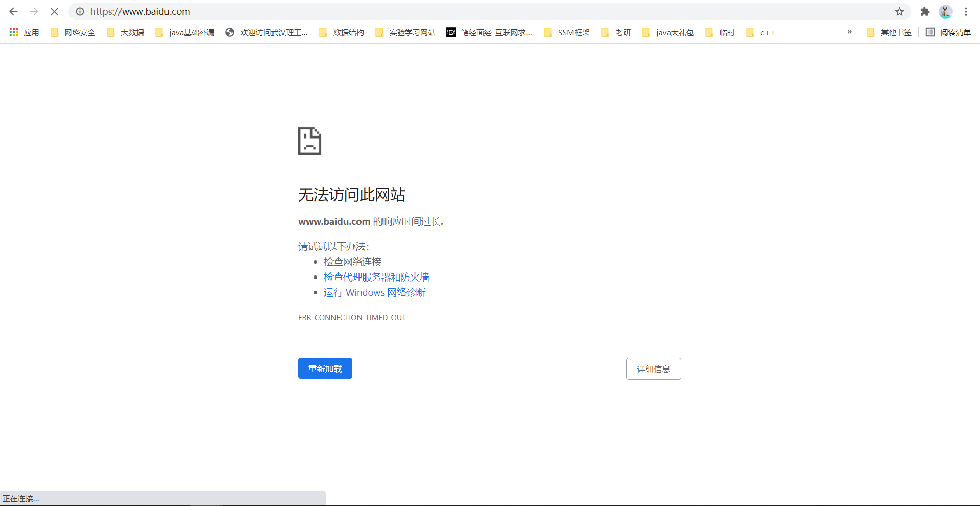Open the reading list (阅读清单)
This screenshot has width=980, height=506.
(948, 32)
